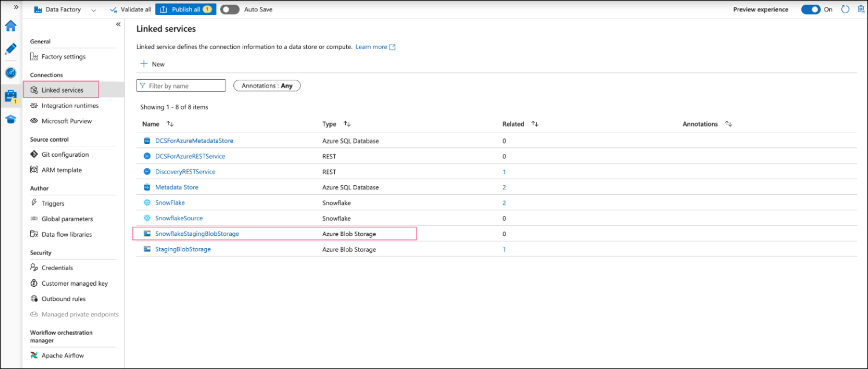
Task: Click related count 2 in the SnowFlake row
Action: [x=504, y=203]
